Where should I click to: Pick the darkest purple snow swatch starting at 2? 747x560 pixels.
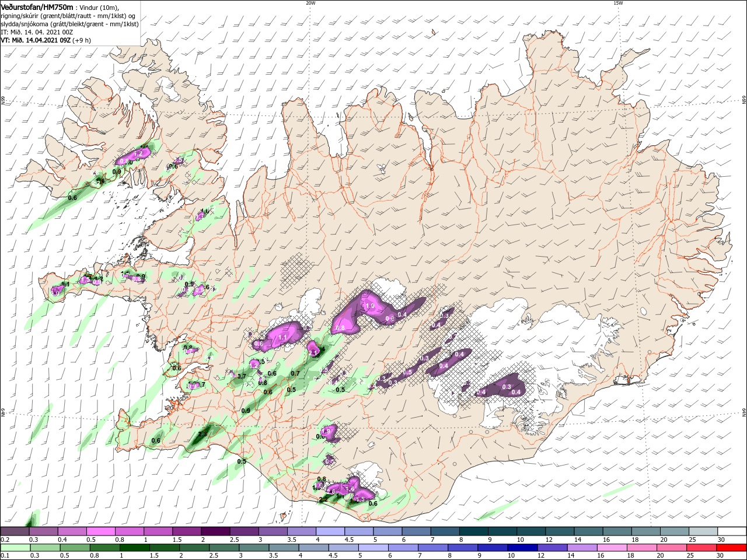pos(215,531)
